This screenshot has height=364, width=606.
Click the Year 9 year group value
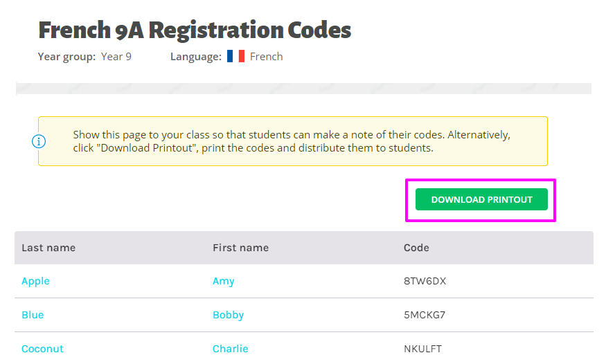tap(116, 57)
